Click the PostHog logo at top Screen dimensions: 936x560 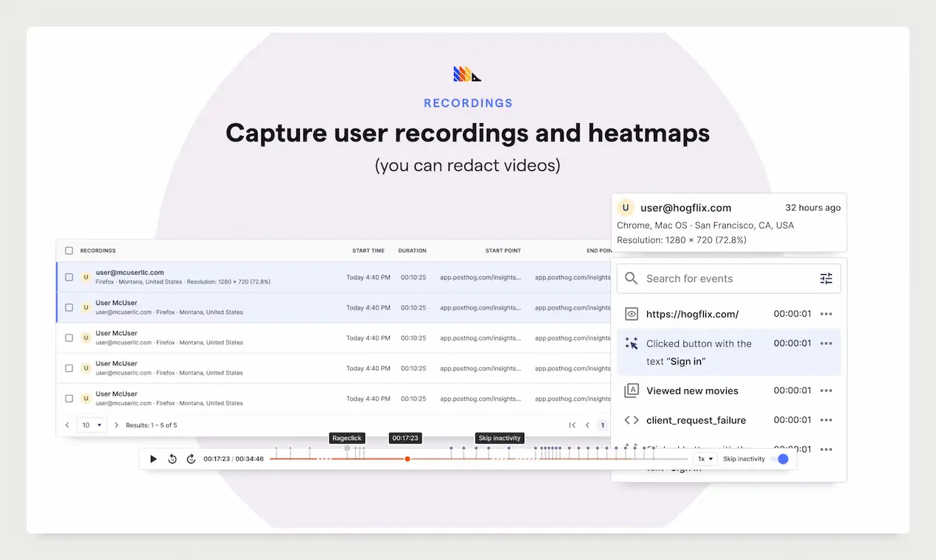click(467, 74)
